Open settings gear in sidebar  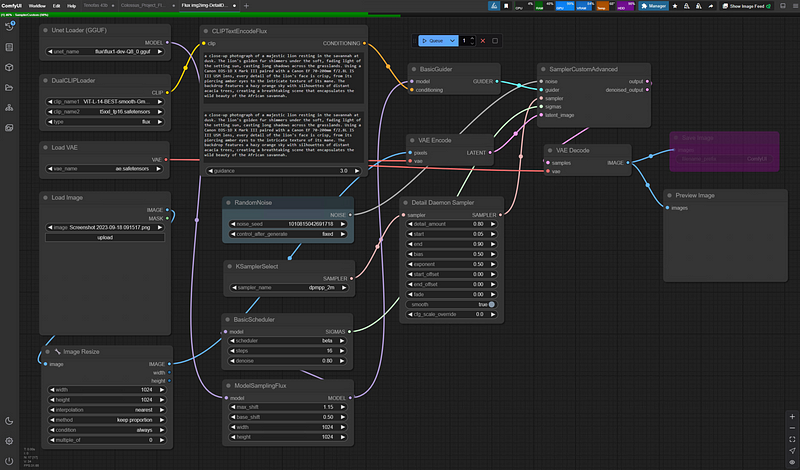(9, 441)
